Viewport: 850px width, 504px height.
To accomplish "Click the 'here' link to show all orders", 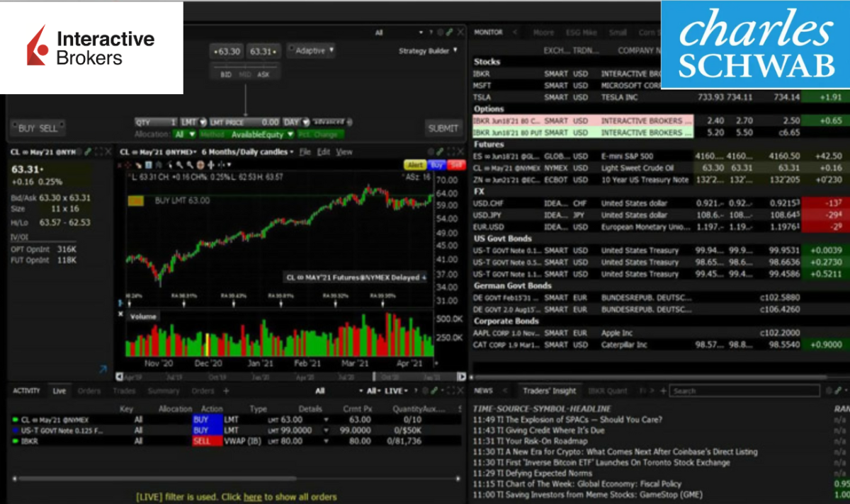I will pyautogui.click(x=253, y=497).
